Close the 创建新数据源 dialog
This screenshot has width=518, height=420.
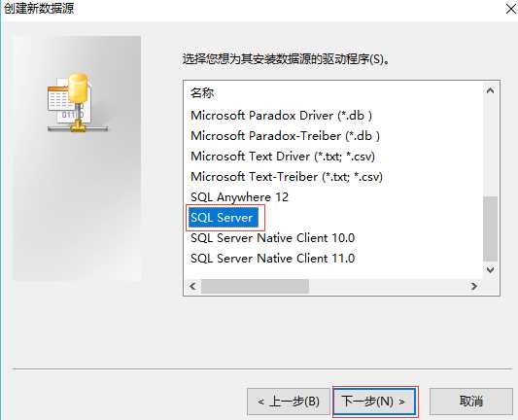click(x=511, y=9)
